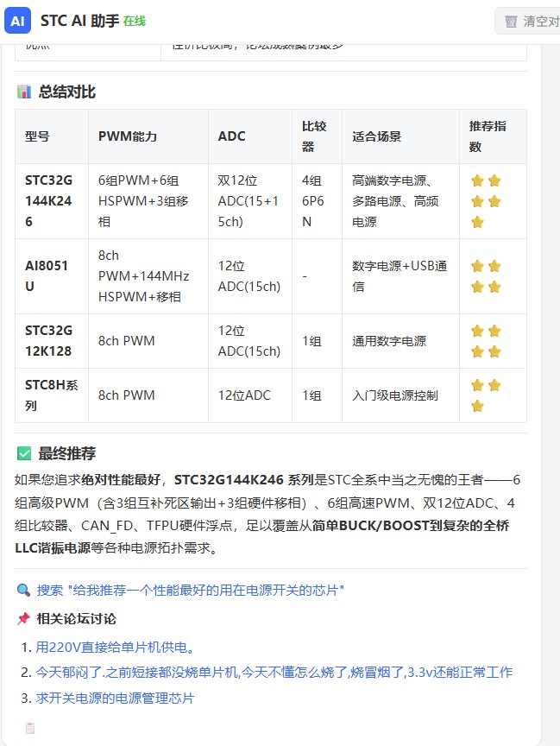Image resolution: width=560 pixels, height=746 pixels.
Task: Click bold text LLC谐振电源
Action: point(53,548)
